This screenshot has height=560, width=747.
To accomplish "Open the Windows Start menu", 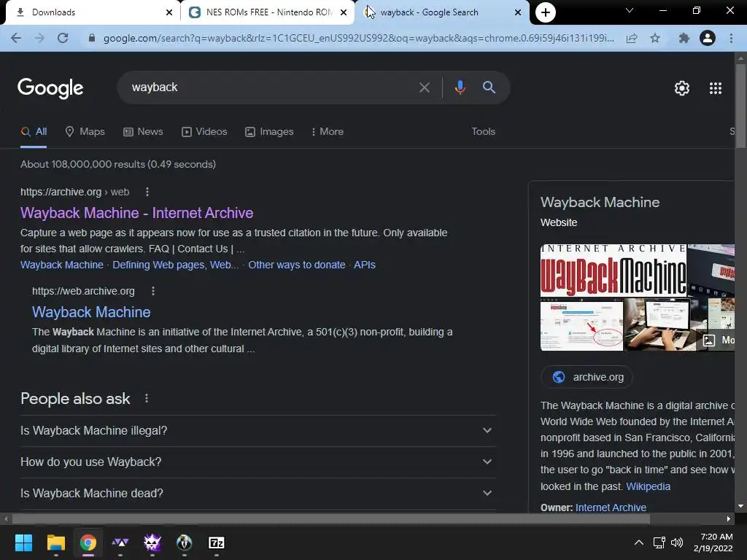I will click(23, 542).
